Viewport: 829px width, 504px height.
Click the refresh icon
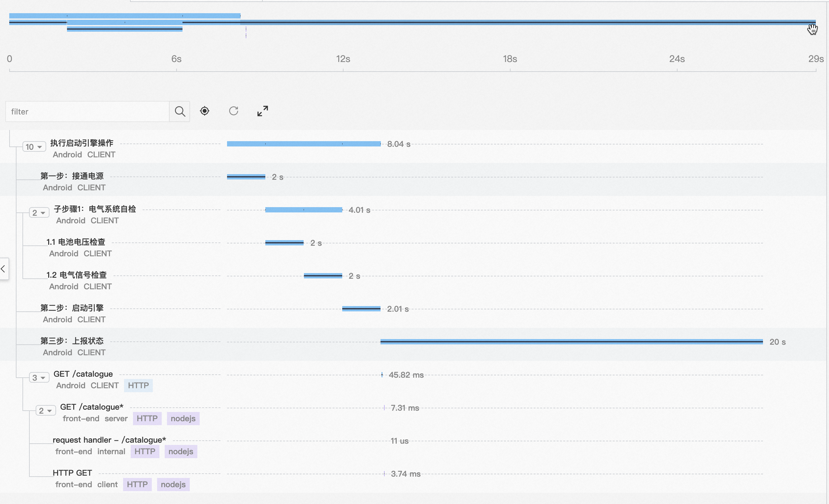click(x=234, y=111)
